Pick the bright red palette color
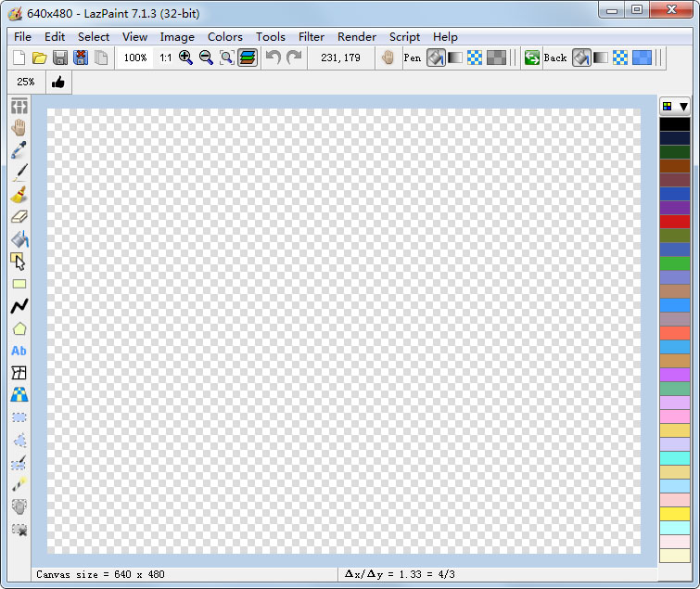Screen dimensions: 700x589 (675, 222)
